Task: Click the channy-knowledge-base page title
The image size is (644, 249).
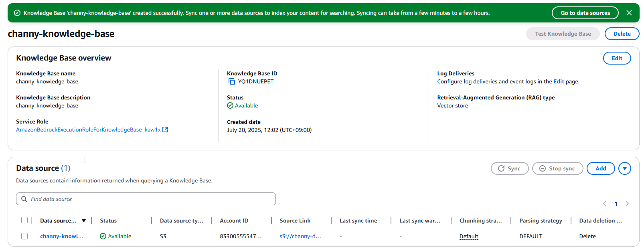Action: [61, 34]
